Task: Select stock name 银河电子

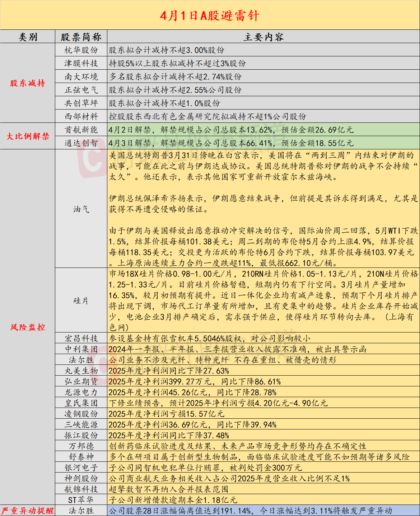Action: point(81,468)
